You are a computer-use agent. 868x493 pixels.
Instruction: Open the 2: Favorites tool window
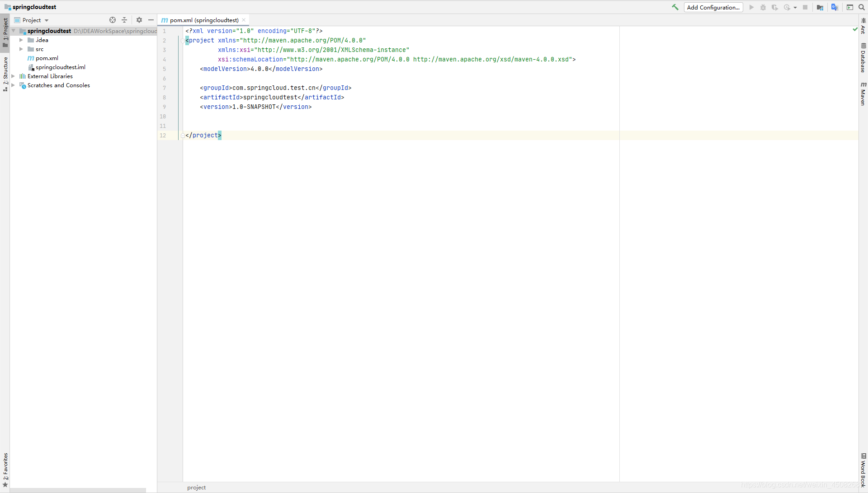click(x=5, y=470)
